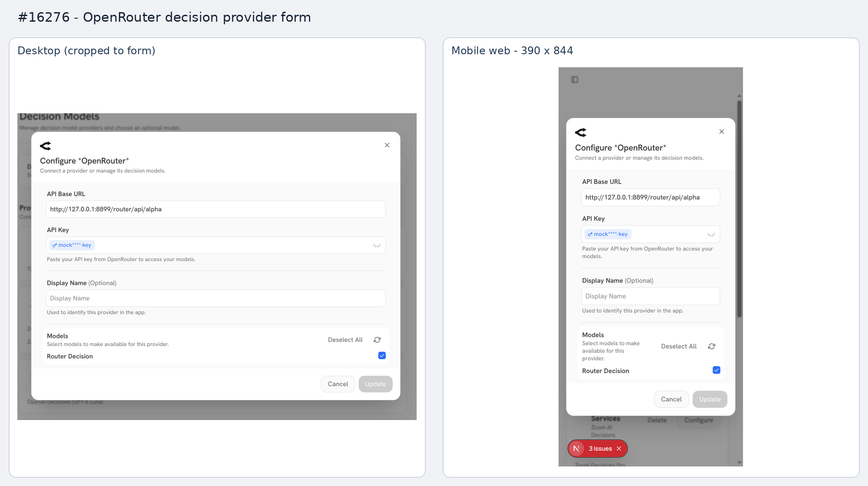This screenshot has width=868, height=486.
Task: Cancel the desktop configuration dialog
Action: click(x=338, y=384)
